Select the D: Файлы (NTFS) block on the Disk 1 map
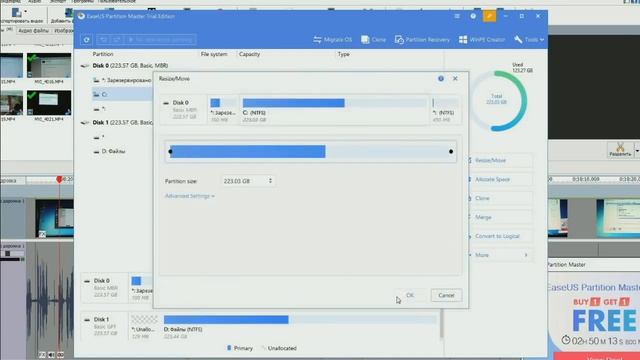 [300, 327]
